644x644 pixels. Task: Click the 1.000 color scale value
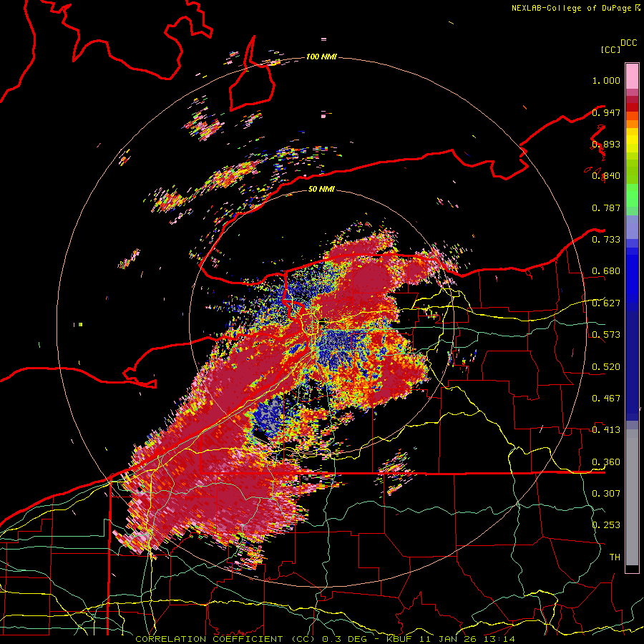point(606,80)
